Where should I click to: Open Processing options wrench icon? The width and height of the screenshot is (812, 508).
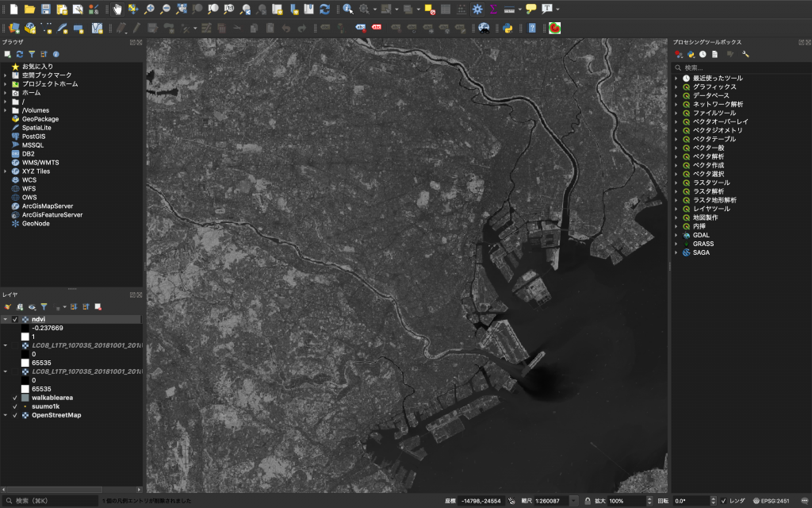(x=745, y=54)
